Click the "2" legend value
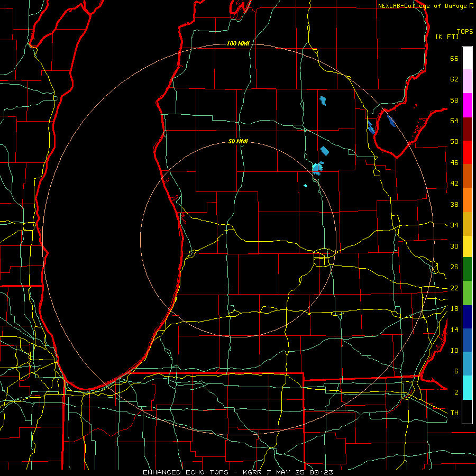 (456, 392)
